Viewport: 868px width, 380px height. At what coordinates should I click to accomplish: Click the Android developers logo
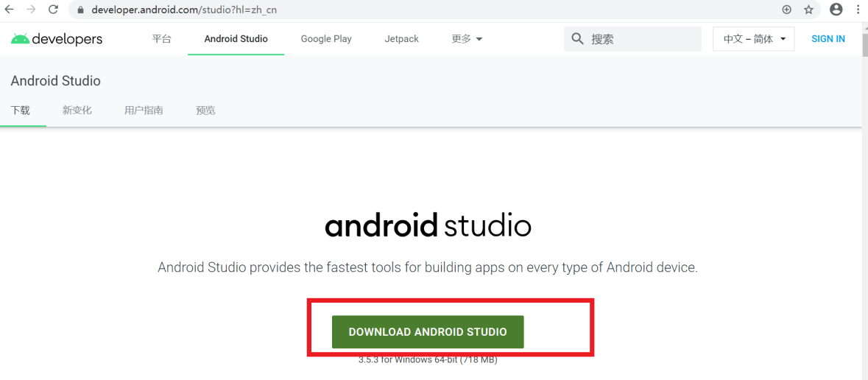pos(57,39)
